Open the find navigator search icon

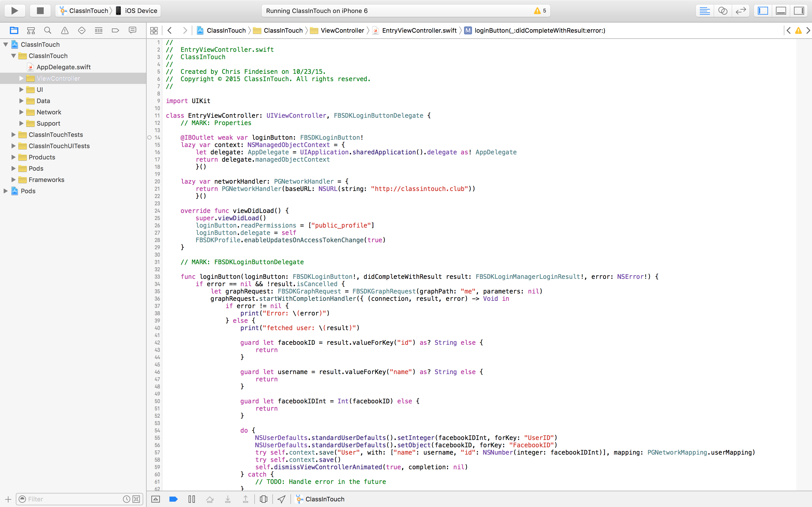coord(48,30)
